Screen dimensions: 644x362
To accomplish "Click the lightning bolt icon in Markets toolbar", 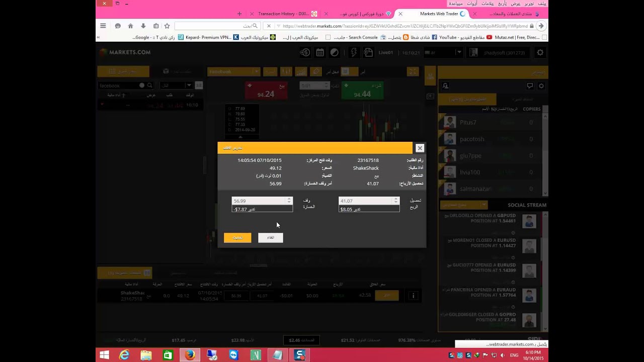I will point(354,52).
